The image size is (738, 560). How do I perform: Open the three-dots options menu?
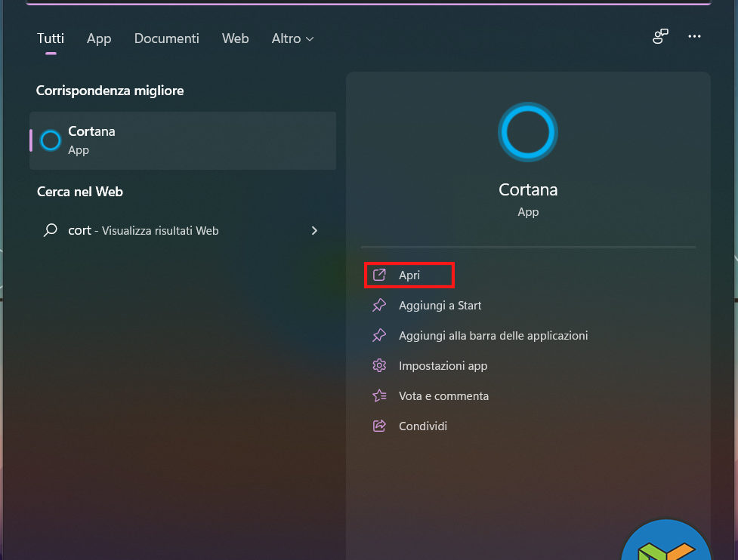point(694,36)
